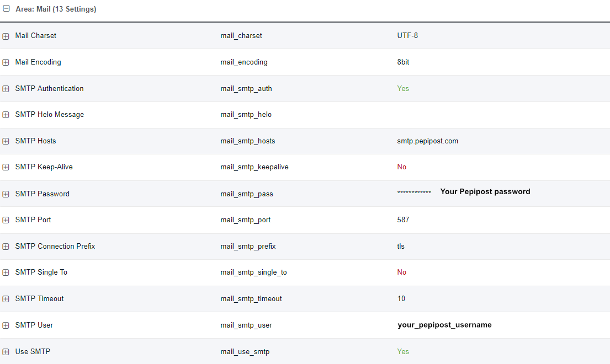Toggle the SMTP Keep-Alive No value

[401, 167]
